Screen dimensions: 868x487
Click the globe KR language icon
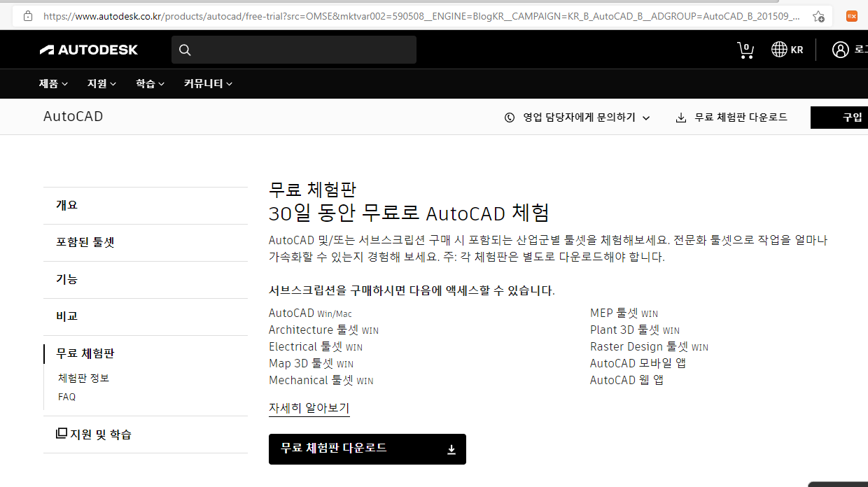(x=787, y=50)
